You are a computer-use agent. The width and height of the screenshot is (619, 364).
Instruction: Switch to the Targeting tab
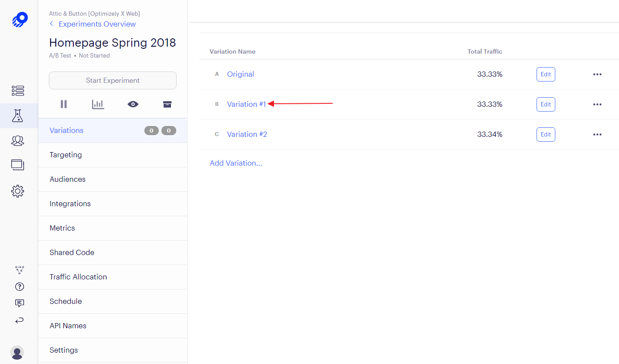[66, 155]
